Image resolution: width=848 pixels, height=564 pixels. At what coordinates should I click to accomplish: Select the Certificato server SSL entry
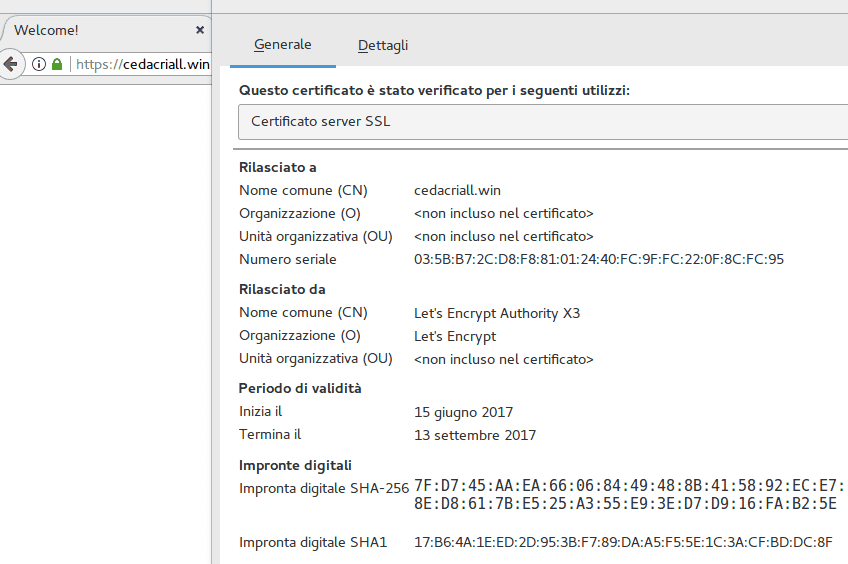(321, 121)
